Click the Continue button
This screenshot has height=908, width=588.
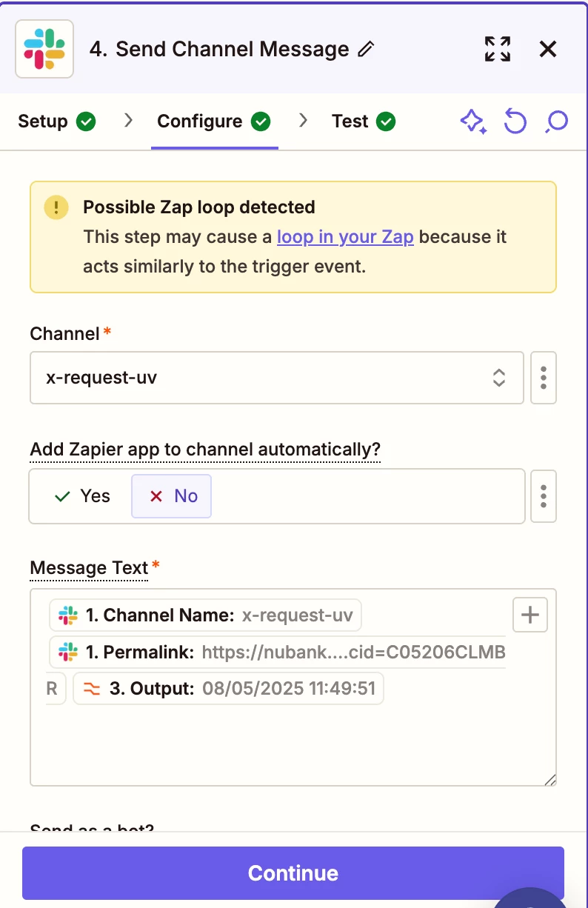coord(293,873)
